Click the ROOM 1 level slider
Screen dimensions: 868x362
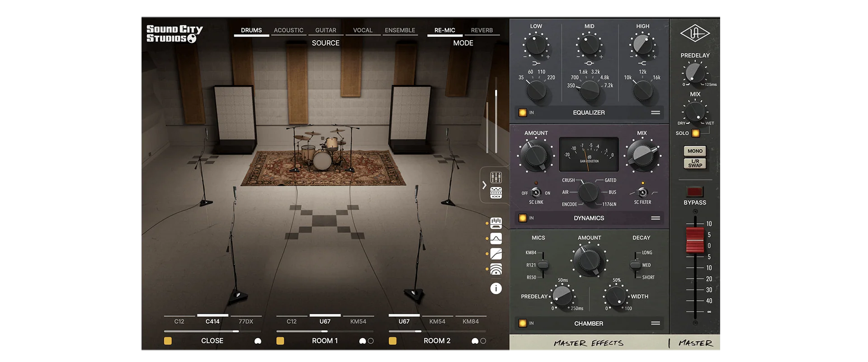tap(325, 331)
